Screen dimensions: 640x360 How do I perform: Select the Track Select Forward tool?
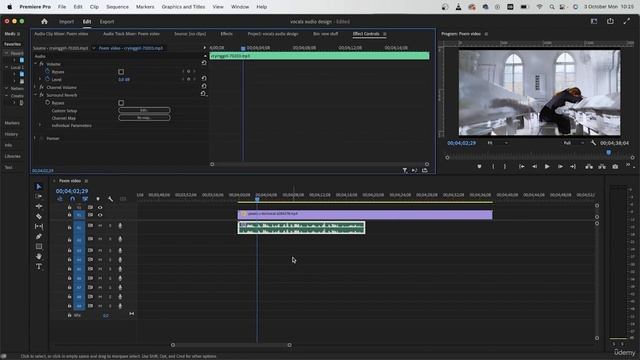click(x=39, y=196)
